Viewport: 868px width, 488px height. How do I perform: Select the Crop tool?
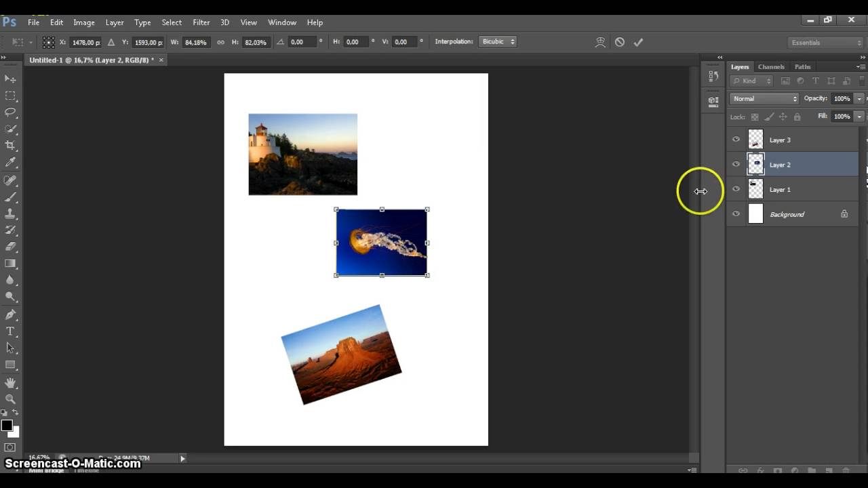coord(10,145)
